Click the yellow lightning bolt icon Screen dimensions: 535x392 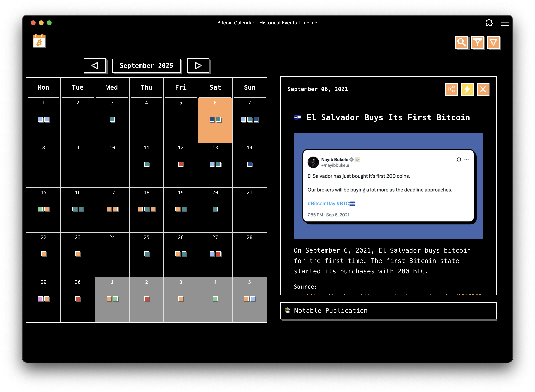click(467, 89)
